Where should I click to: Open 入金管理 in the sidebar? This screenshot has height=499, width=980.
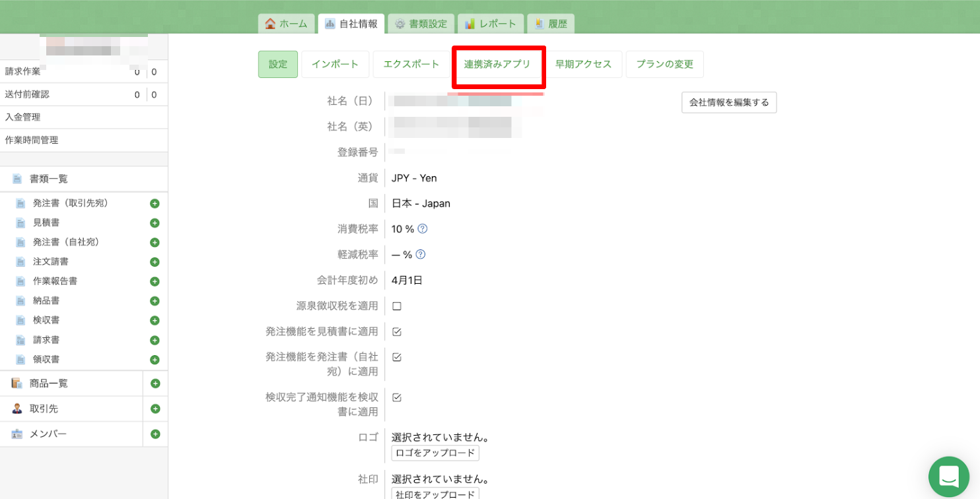[x=23, y=117]
